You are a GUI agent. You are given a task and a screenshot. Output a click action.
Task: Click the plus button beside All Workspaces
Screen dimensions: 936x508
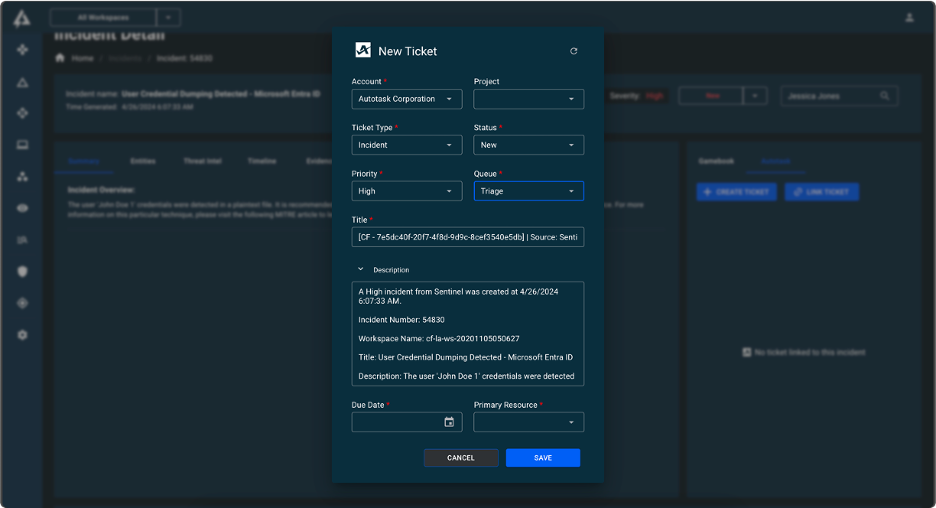pyautogui.click(x=169, y=18)
